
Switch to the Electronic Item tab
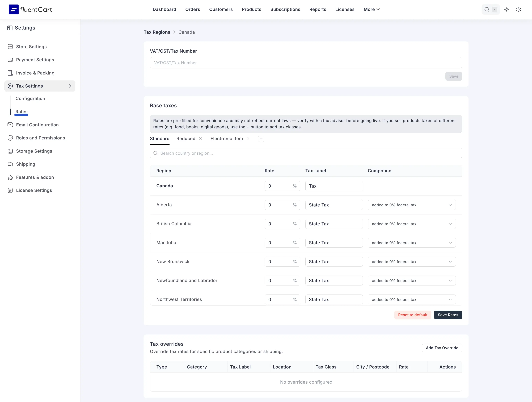pos(226,139)
